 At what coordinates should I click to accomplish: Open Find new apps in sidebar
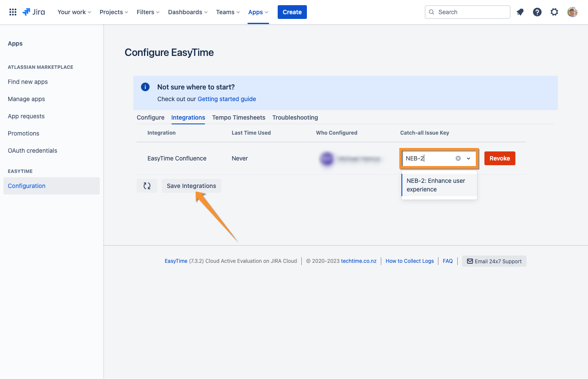[52, 82]
